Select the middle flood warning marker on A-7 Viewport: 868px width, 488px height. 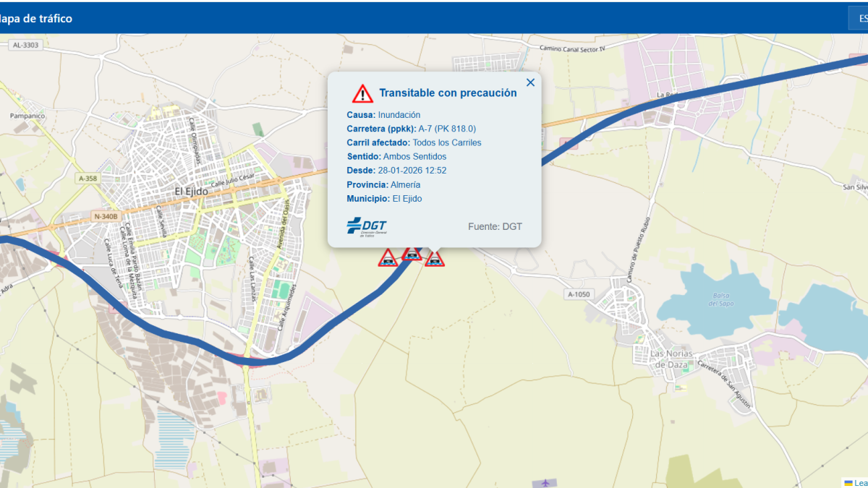412,254
